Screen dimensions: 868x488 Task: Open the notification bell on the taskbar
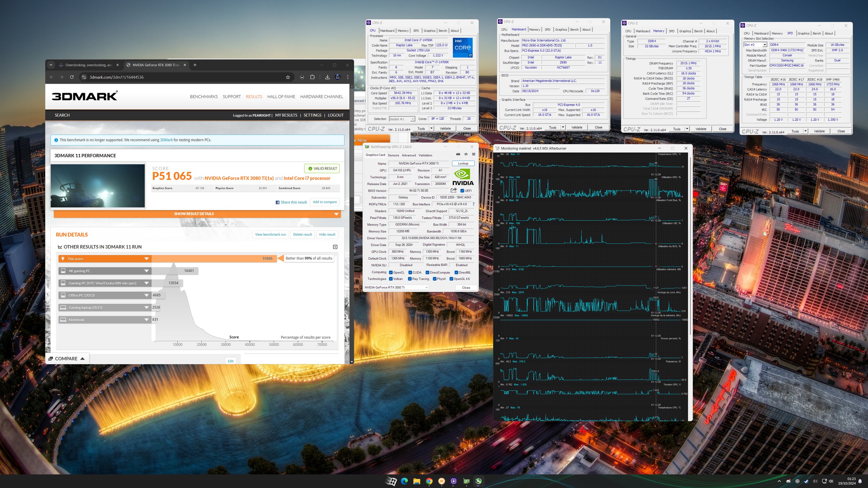(x=860, y=481)
